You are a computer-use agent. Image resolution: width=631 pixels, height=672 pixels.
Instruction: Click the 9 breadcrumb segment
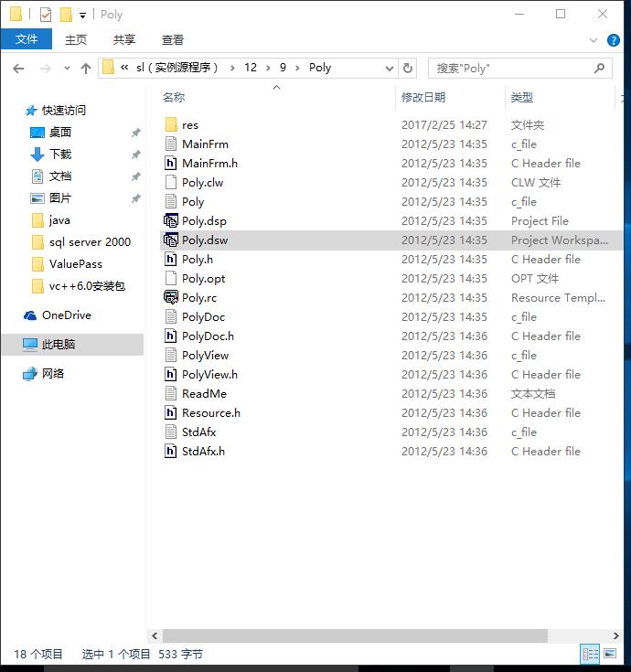pos(283,68)
